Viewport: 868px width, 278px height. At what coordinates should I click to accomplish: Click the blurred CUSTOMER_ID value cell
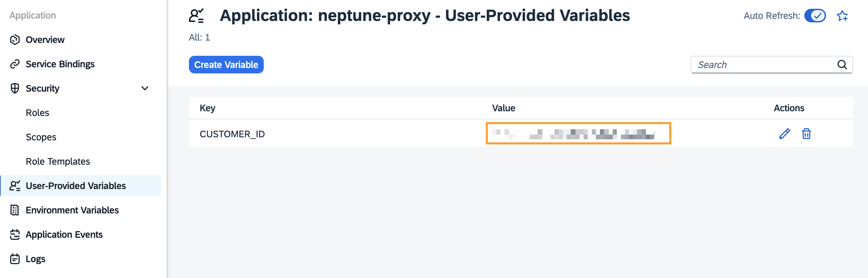coord(578,133)
